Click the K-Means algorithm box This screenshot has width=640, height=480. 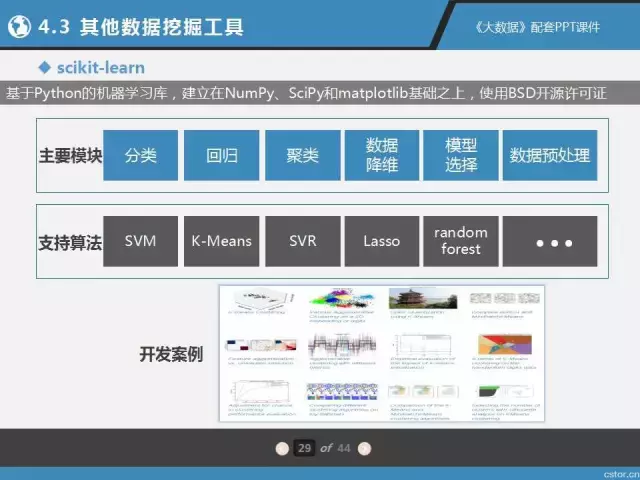221,241
